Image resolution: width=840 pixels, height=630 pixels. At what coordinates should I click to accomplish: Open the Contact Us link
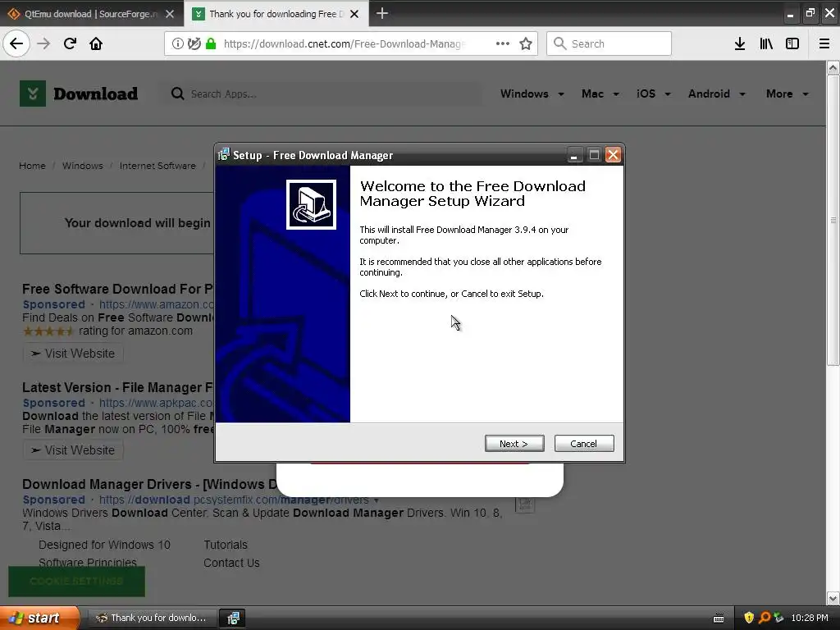(x=231, y=563)
